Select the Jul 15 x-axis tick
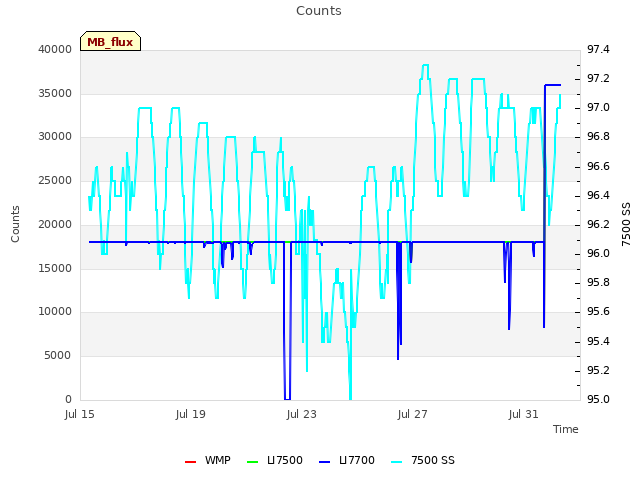The image size is (640, 480). (80, 414)
